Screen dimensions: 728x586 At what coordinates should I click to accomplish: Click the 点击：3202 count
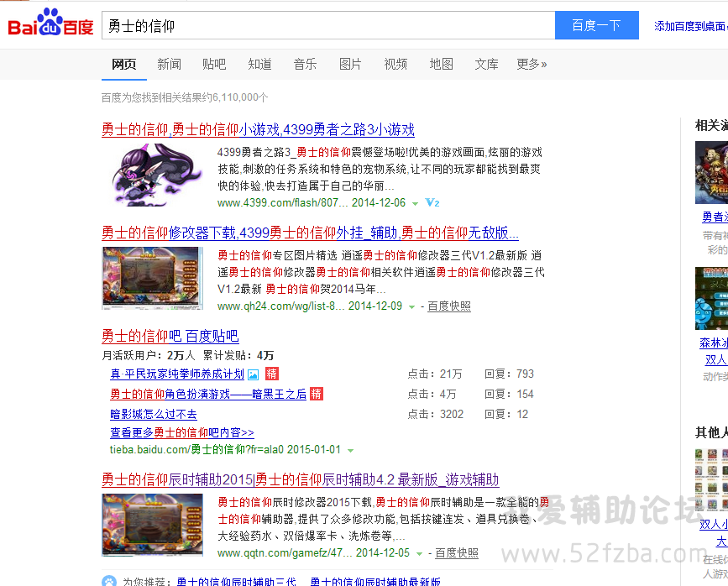(x=436, y=414)
